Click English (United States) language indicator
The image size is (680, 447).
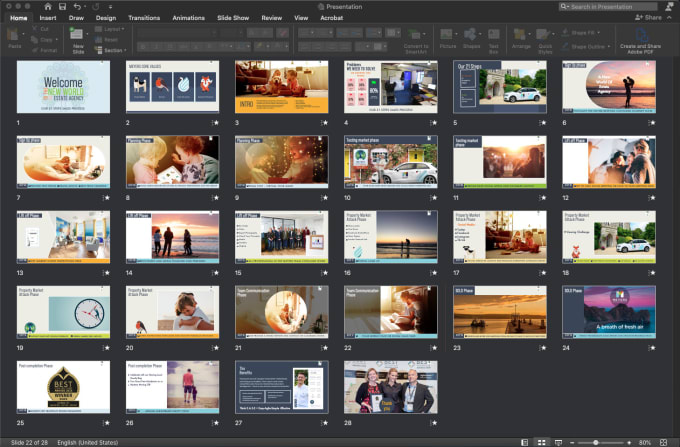88,443
